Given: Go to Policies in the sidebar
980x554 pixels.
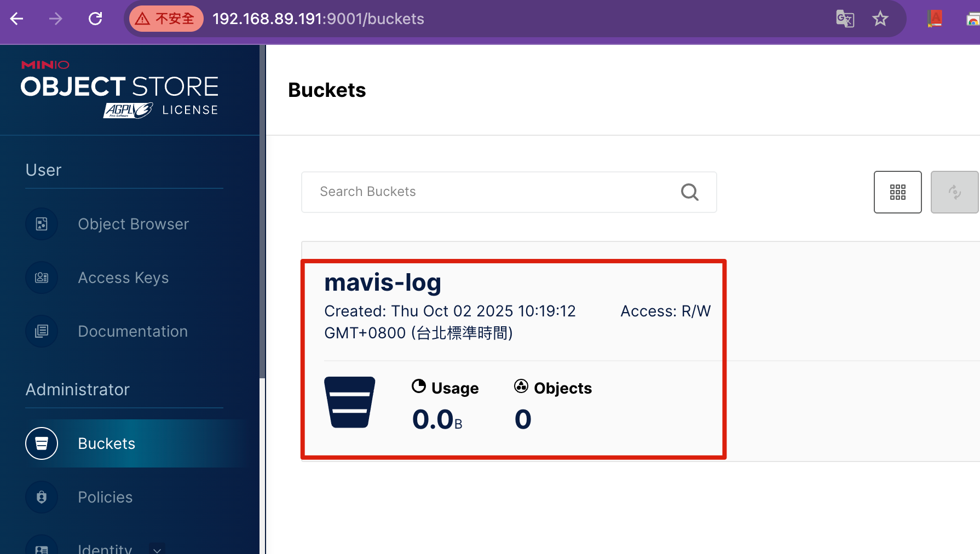Looking at the screenshot, I should (105, 497).
